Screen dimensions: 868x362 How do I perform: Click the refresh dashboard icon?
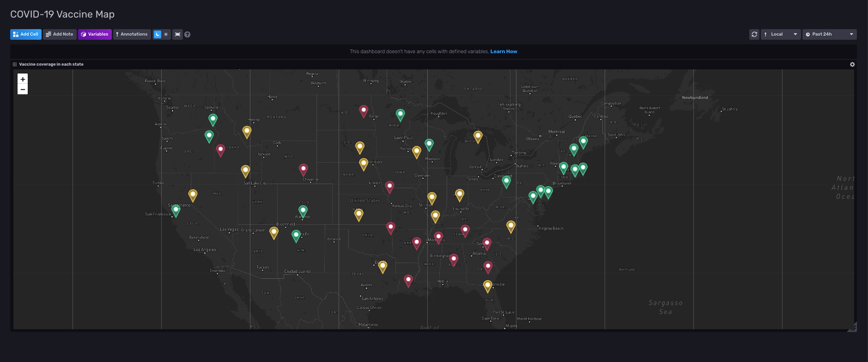click(754, 34)
